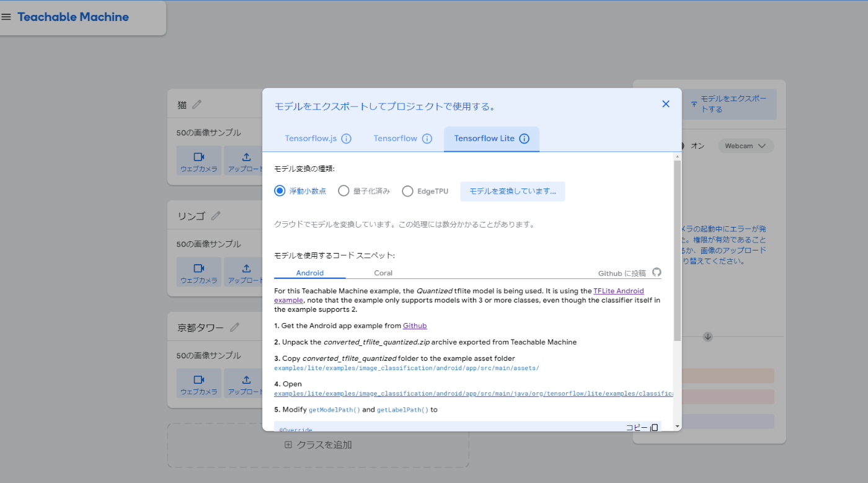Click the ウェブカメラ button in the リンゴ class
Image resolution: width=868 pixels, height=483 pixels.
(198, 272)
